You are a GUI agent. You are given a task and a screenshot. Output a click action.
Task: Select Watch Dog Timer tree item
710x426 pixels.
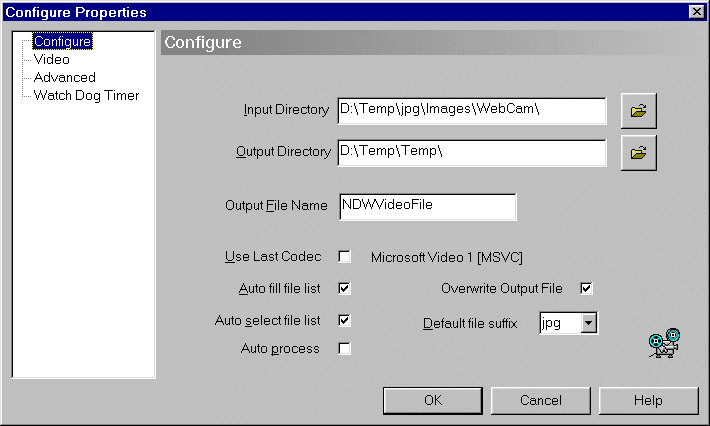pyautogui.click(x=86, y=96)
